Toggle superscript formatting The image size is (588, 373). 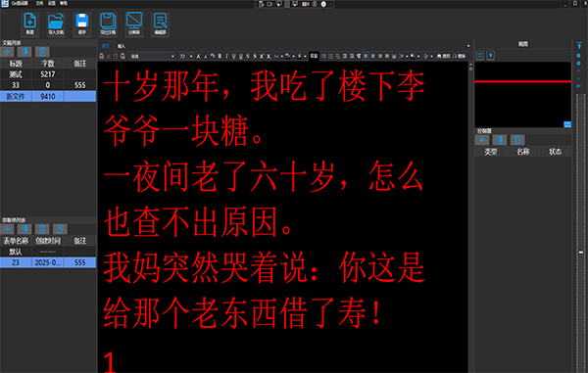tap(262, 56)
